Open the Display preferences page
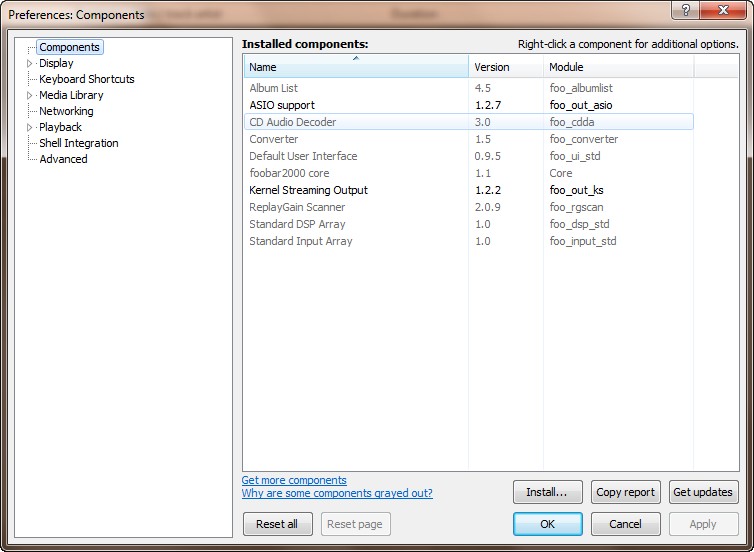Image resolution: width=754 pixels, height=552 pixels. point(56,63)
